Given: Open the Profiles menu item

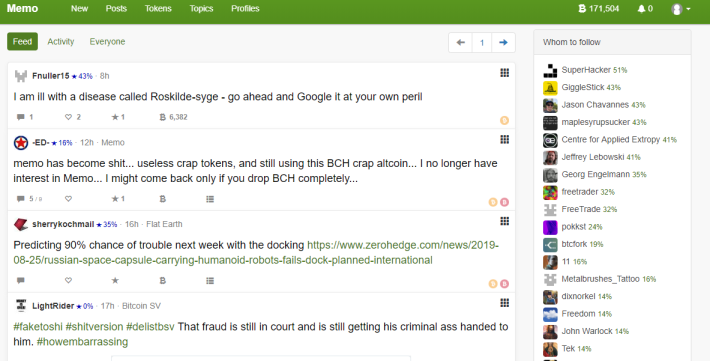Looking at the screenshot, I should (x=245, y=9).
